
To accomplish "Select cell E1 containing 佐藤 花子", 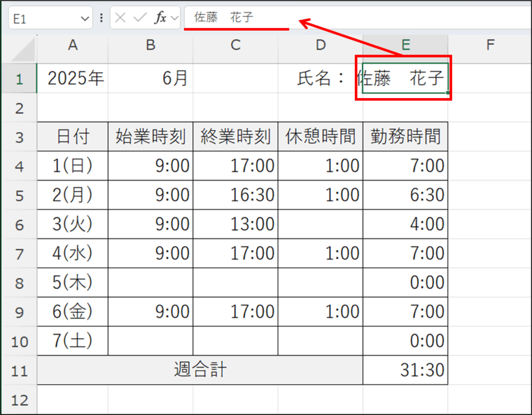I will click(405, 78).
